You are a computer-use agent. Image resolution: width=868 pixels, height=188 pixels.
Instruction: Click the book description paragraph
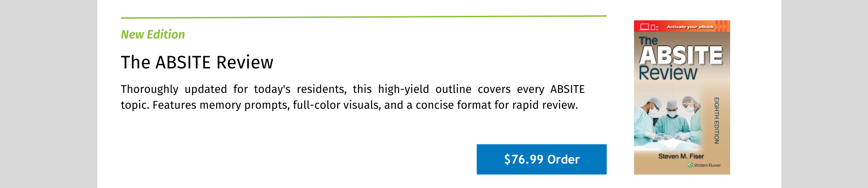click(353, 97)
